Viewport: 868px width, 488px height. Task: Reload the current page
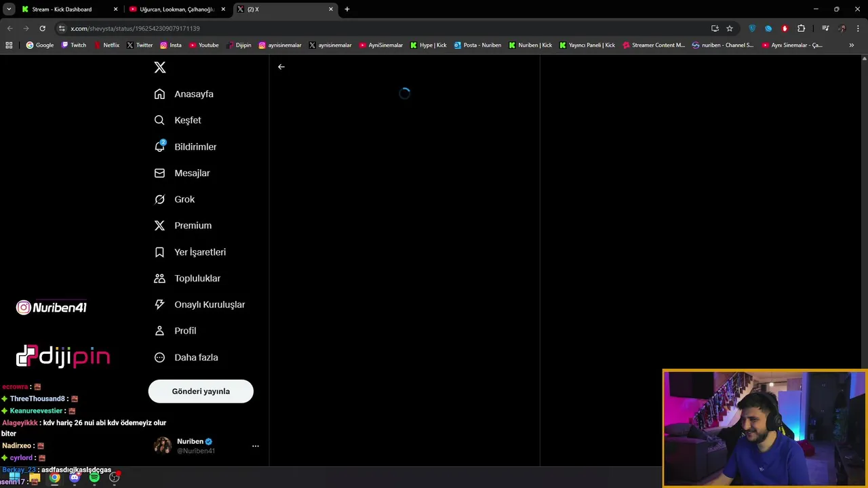[x=42, y=28]
